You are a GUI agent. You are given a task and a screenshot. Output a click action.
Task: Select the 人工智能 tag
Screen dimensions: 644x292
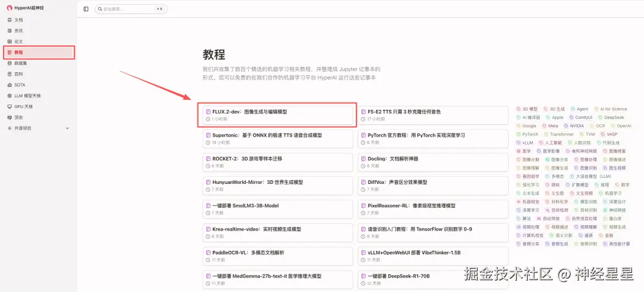(550, 143)
